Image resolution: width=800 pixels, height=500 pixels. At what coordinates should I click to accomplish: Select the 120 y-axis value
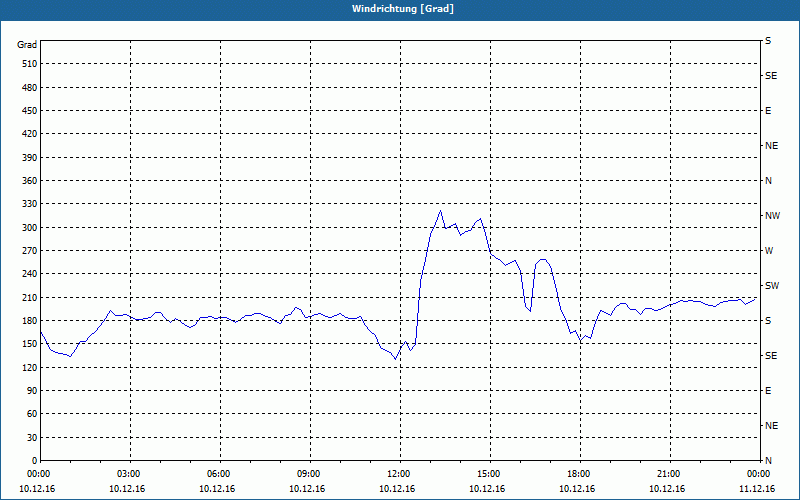tap(30, 367)
